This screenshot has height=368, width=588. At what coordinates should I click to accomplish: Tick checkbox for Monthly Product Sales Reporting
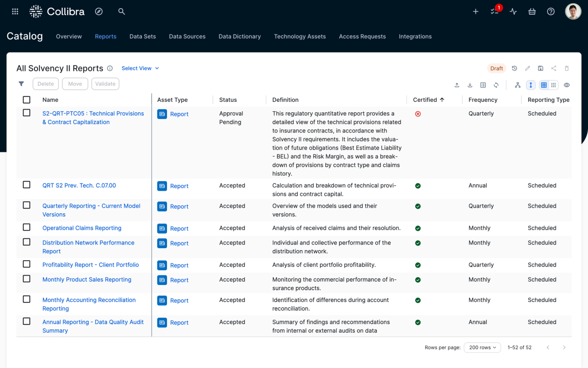(27, 279)
